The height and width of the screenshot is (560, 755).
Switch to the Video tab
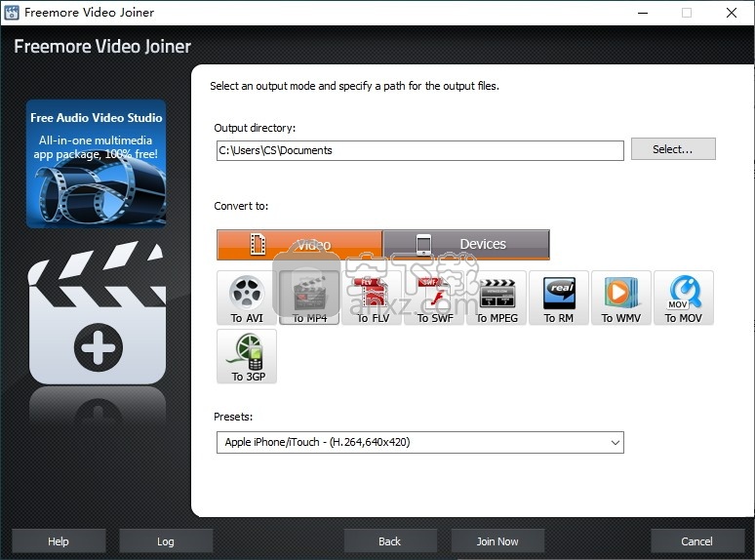pos(299,245)
